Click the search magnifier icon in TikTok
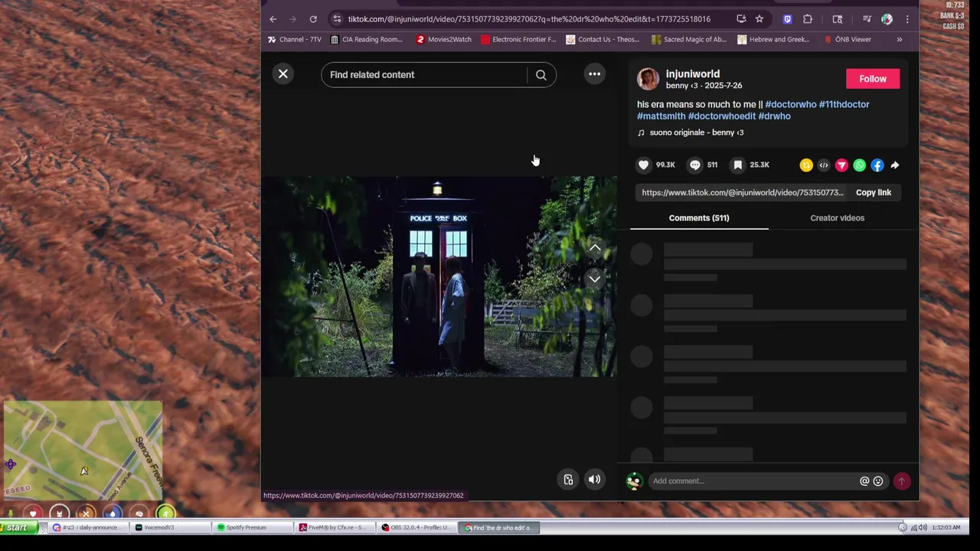Image resolution: width=980 pixels, height=551 pixels. (x=541, y=75)
